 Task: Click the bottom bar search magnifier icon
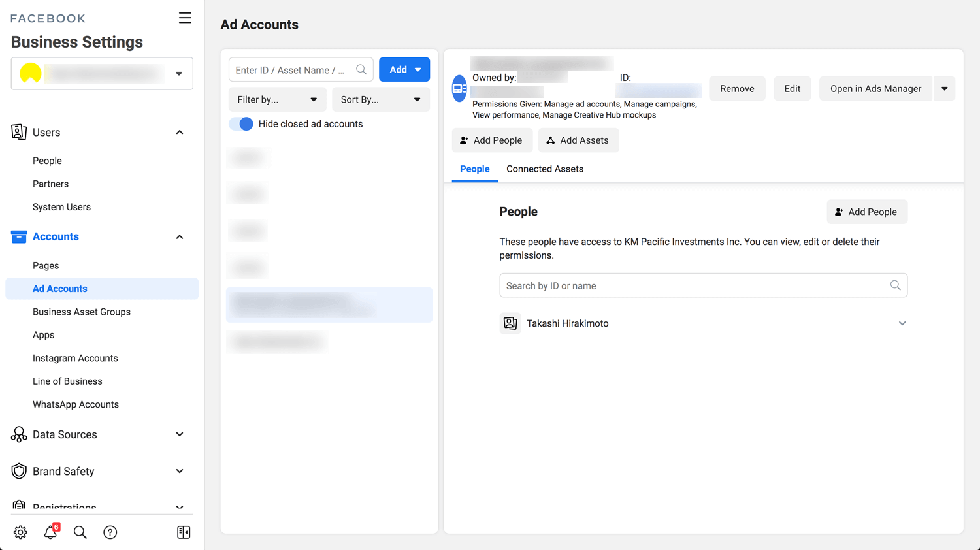80,532
